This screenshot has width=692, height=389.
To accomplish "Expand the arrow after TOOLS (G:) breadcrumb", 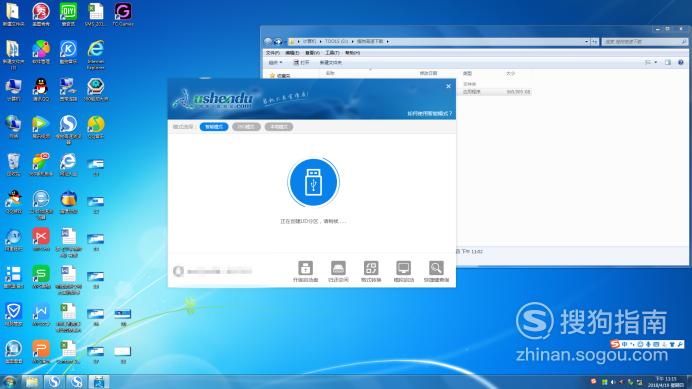I will point(352,42).
